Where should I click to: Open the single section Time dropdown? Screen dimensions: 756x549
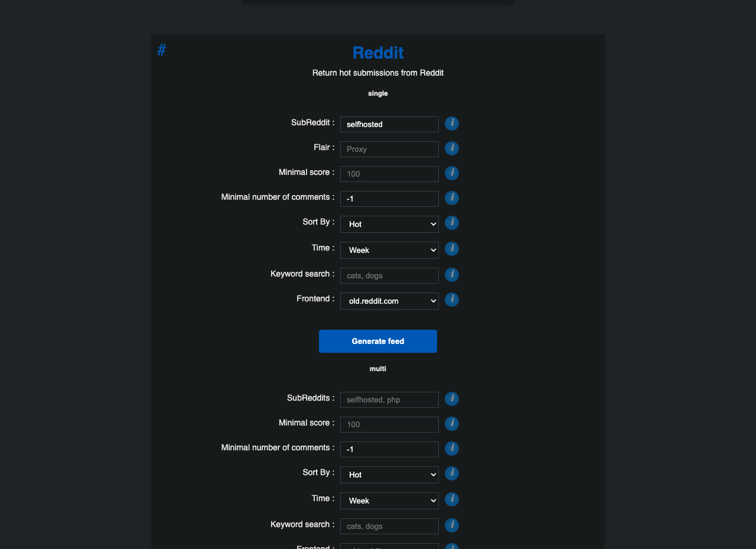[389, 250]
